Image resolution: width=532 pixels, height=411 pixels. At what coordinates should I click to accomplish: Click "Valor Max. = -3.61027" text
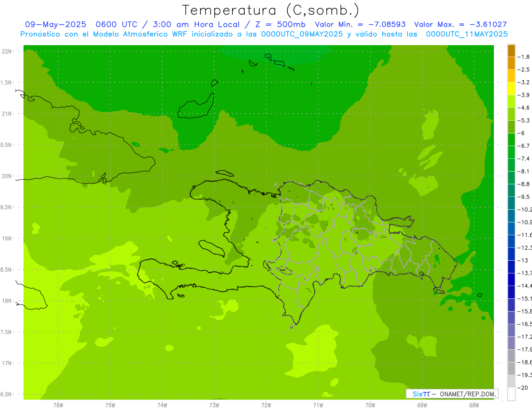click(x=461, y=25)
